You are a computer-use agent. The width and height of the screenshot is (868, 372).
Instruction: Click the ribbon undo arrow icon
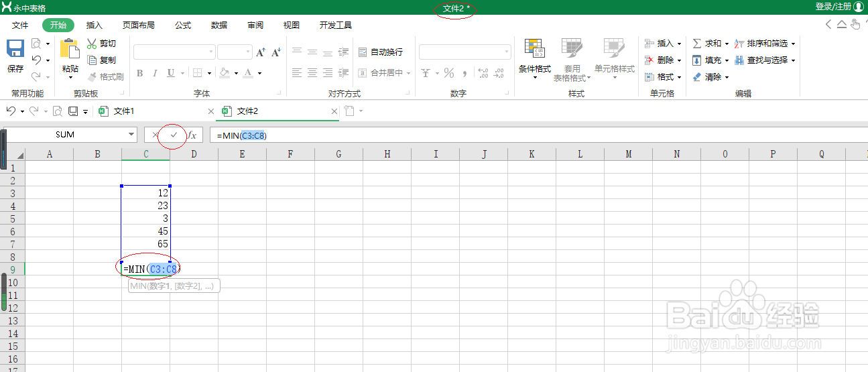(x=37, y=60)
